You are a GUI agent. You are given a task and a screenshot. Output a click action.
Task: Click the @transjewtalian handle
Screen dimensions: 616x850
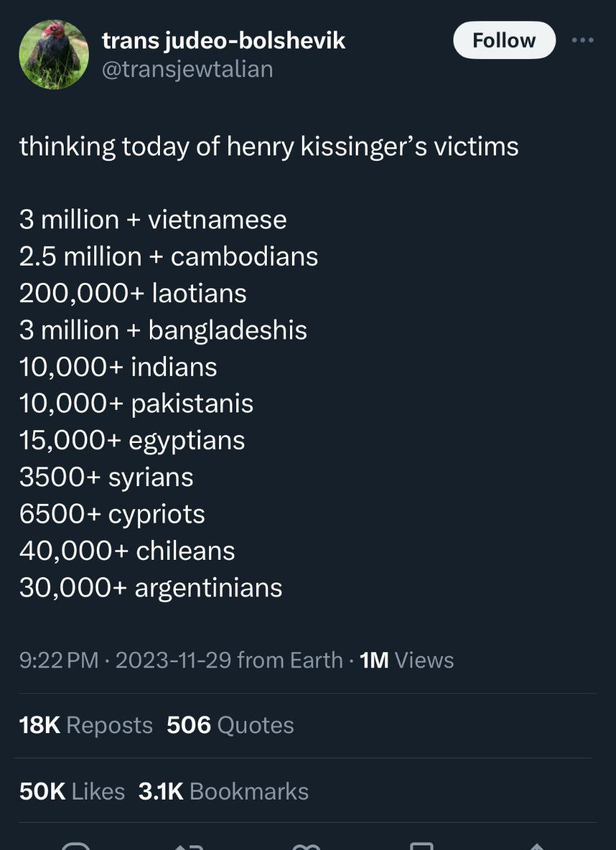point(187,68)
